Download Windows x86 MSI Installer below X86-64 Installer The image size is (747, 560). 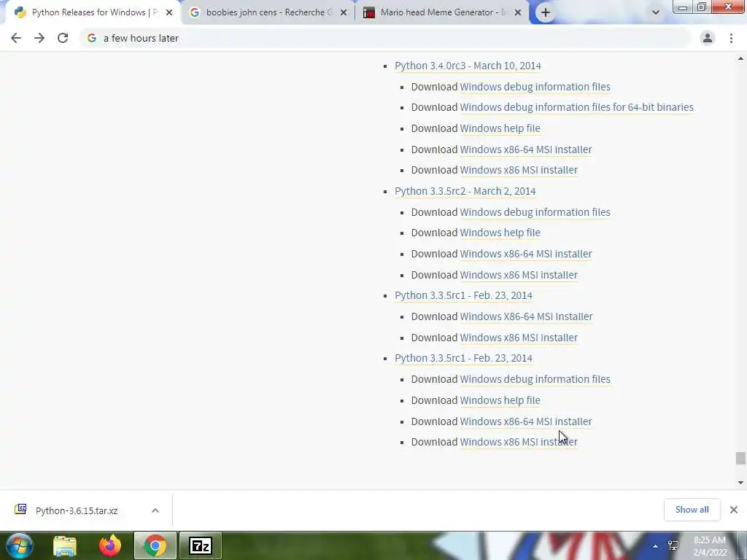pyautogui.click(x=519, y=338)
